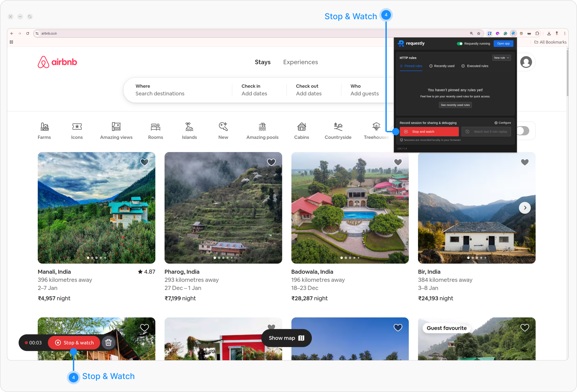577x392 pixels.
Task: Click the See recently used rules button
Action: (x=455, y=105)
